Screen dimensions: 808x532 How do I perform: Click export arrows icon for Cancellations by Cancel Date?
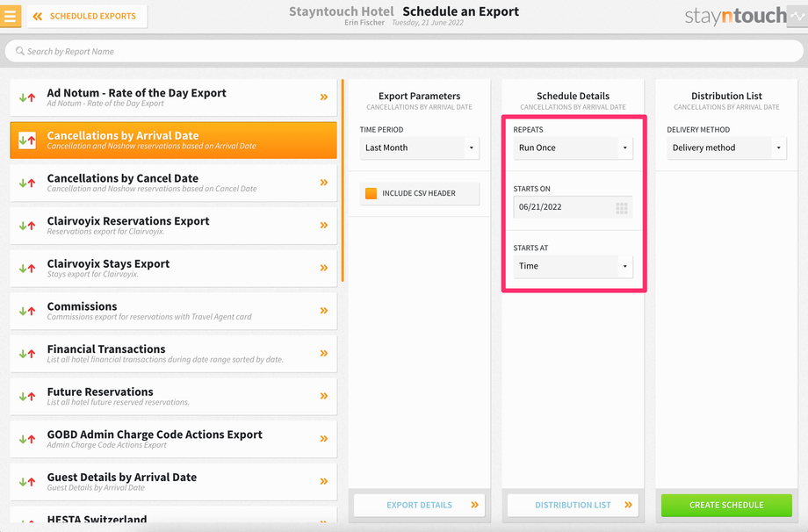pos(27,183)
